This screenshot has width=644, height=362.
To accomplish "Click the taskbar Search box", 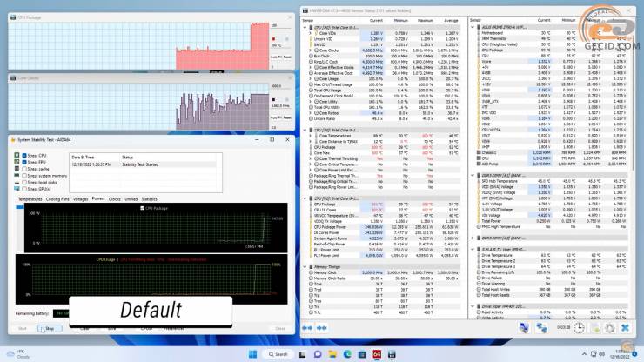I will [x=278, y=354].
